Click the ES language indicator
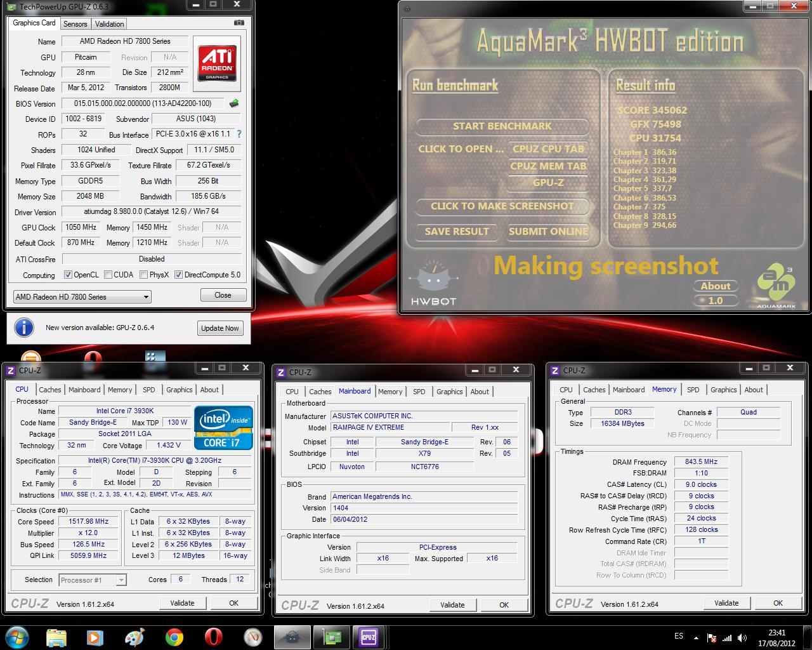Viewport: 812px width, 650px height. pyautogui.click(x=679, y=636)
